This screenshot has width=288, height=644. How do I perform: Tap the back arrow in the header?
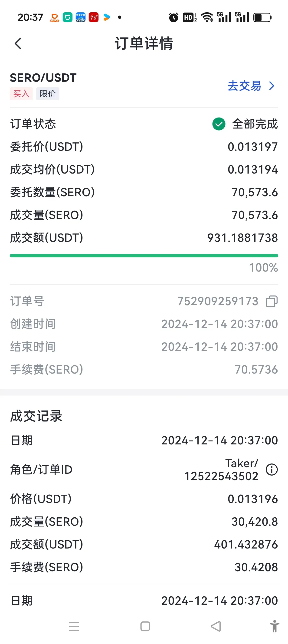18,43
